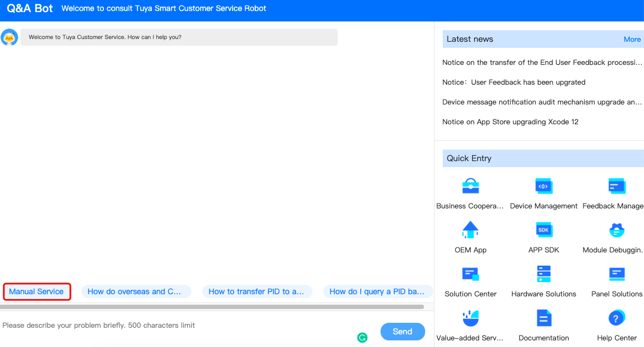Click the Device Management label
This screenshot has width=644, height=347.
point(544,206)
